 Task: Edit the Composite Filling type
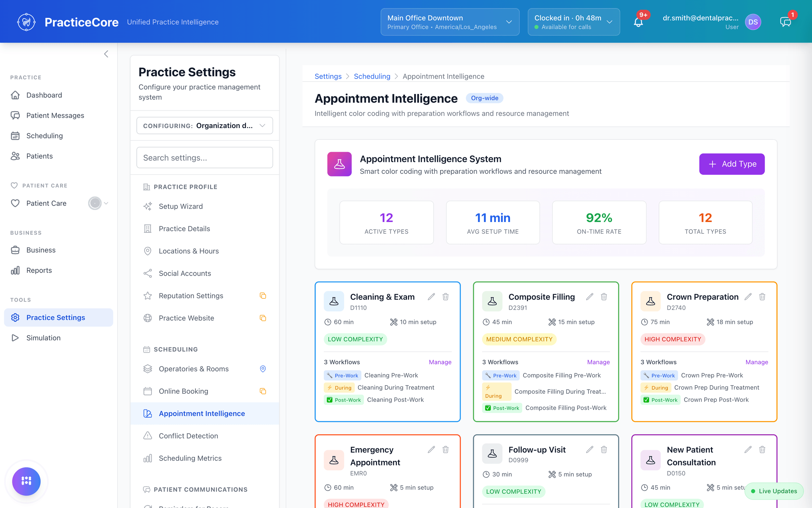(x=590, y=297)
